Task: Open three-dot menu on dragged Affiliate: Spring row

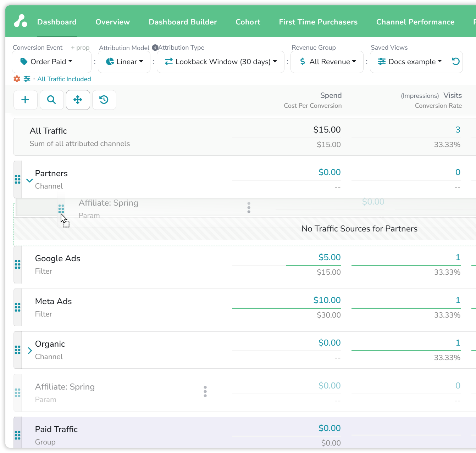Action: click(x=249, y=207)
